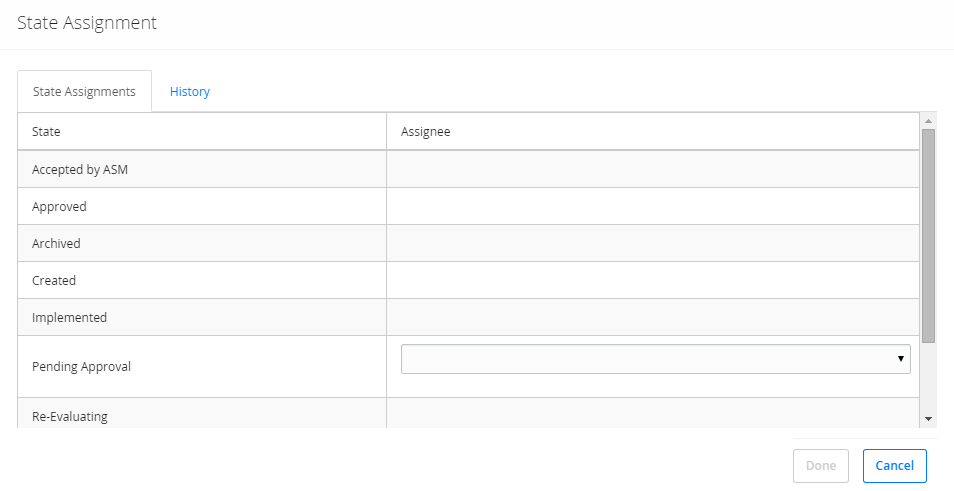Click the State column header
This screenshot has height=491, width=954.
[x=46, y=132]
